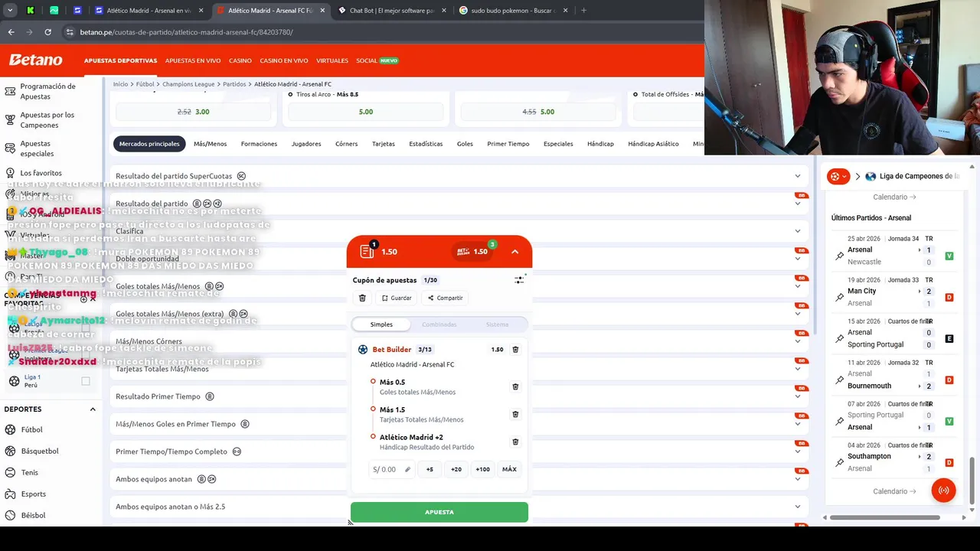Pin the Southampton vs Arsenal match
This screenshot has width=980, height=551.
[840, 462]
